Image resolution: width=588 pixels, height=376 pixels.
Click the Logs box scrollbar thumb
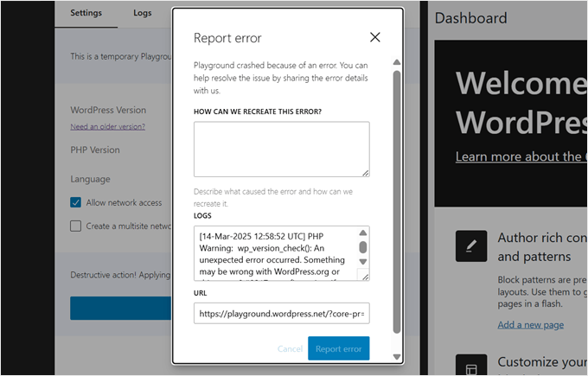[362, 247]
